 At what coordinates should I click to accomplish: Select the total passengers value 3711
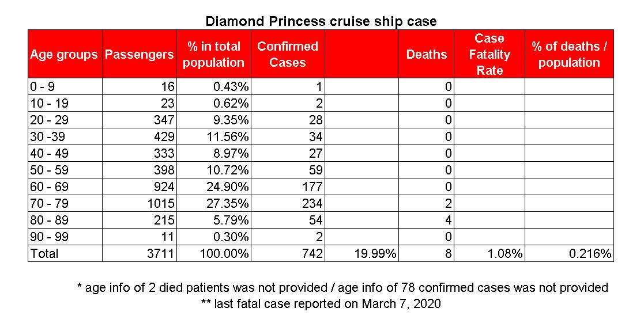[139, 253]
